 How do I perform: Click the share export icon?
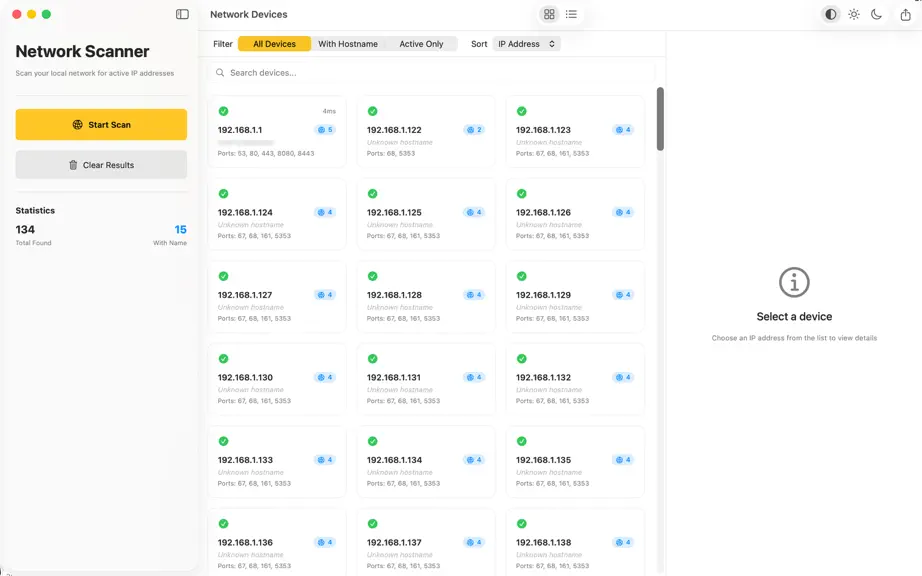click(x=906, y=14)
